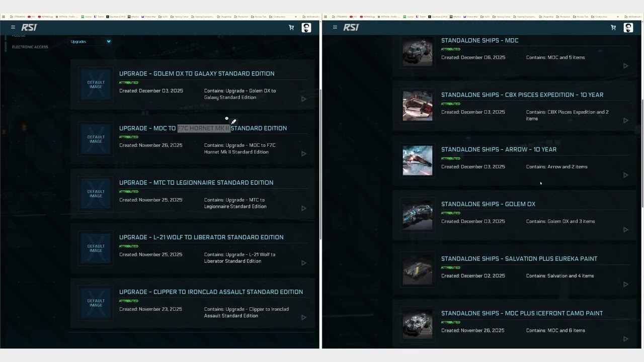Click 'Contains: Salvation and 4 items'
This screenshot has width=644, height=362.
(560, 276)
